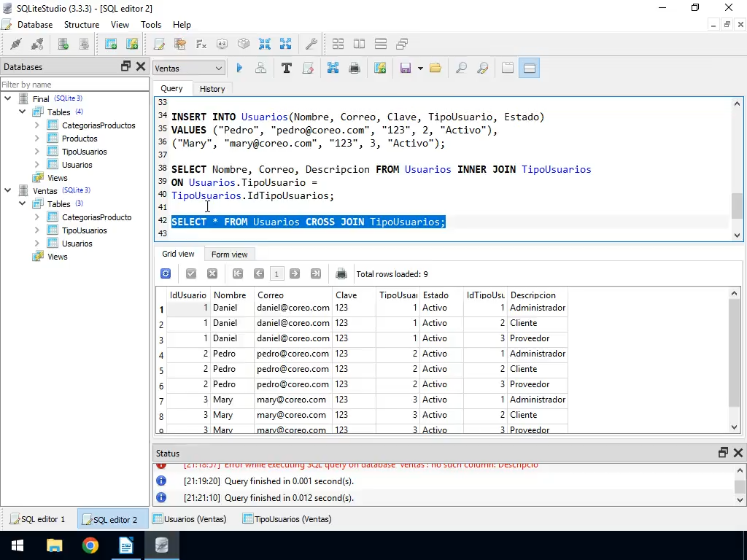Click the Save SQL to file icon
The height and width of the screenshot is (560, 747).
406,68
